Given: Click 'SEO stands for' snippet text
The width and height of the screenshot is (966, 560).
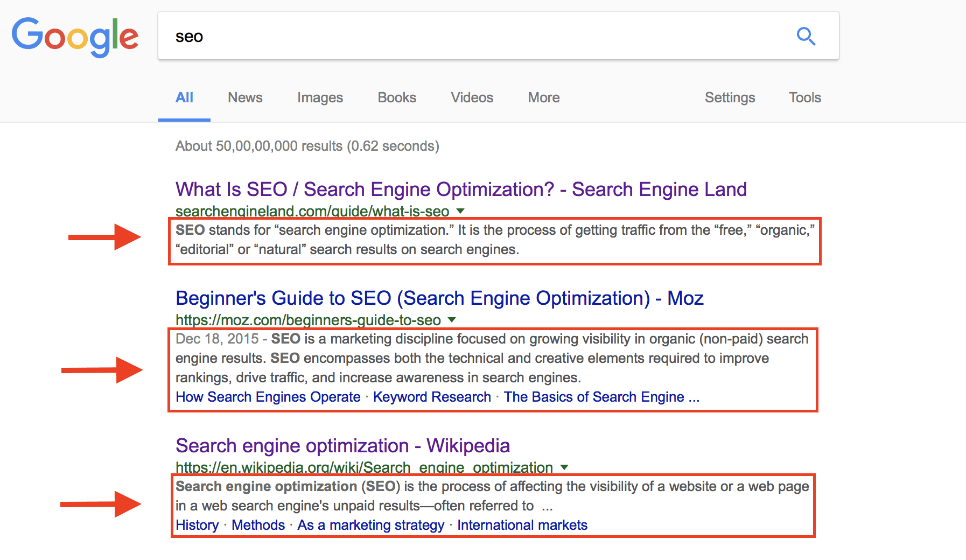Looking at the screenshot, I should pyautogui.click(x=495, y=240).
